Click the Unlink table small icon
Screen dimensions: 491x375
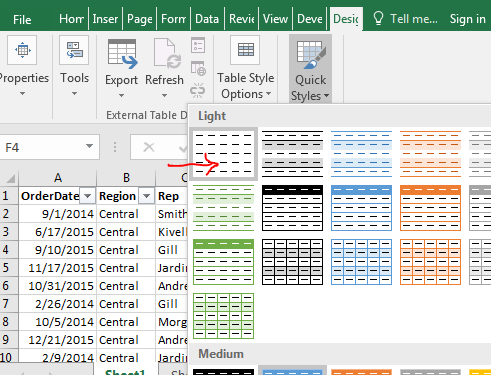pos(198,90)
